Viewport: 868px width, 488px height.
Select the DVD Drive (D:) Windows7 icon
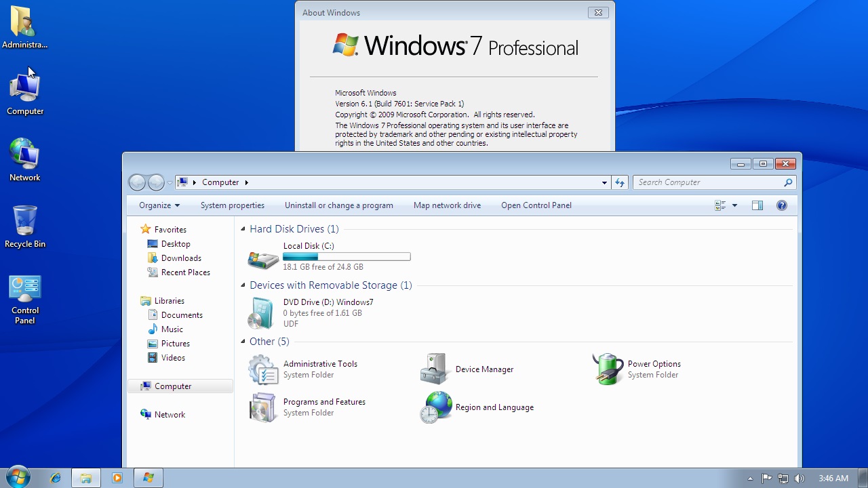[x=262, y=313]
